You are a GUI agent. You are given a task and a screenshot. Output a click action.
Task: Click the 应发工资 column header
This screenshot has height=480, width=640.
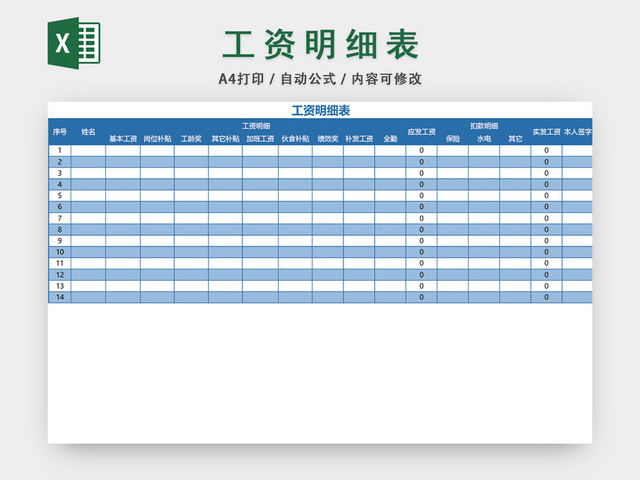pyautogui.click(x=421, y=132)
